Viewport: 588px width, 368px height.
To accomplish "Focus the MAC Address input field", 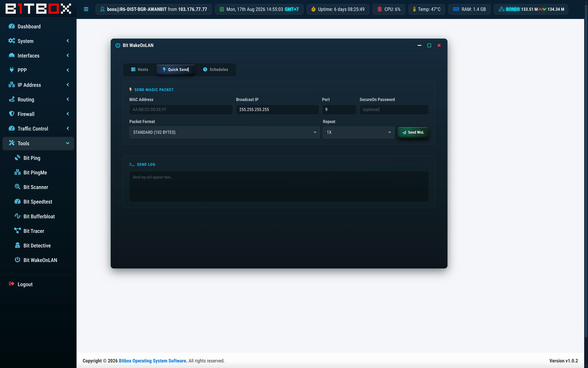I will click(x=181, y=109).
